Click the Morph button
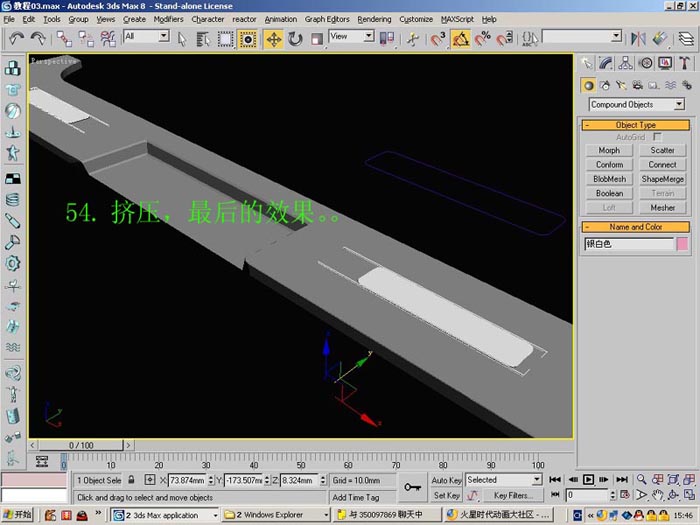Image resolution: width=700 pixels, height=525 pixels. point(609,150)
